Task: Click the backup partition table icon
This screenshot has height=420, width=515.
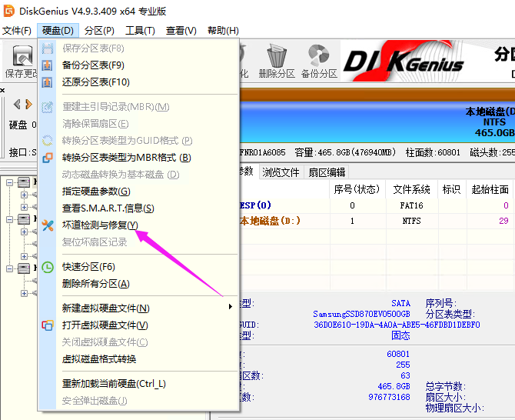Action: pyautogui.click(x=48, y=65)
